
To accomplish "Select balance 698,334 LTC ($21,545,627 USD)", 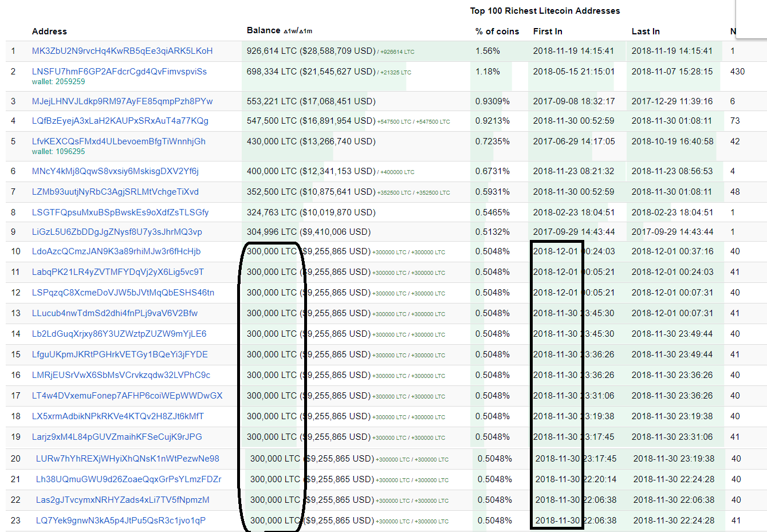I will [x=311, y=72].
